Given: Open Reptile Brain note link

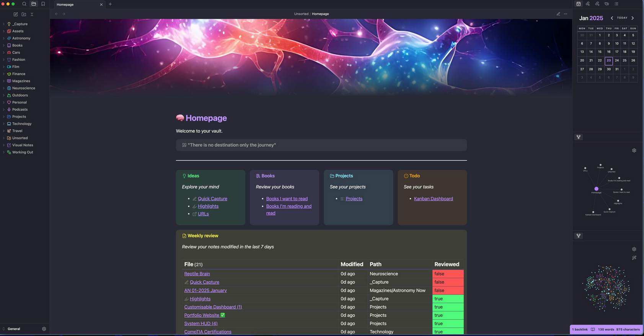Looking at the screenshot, I should coord(197,274).
